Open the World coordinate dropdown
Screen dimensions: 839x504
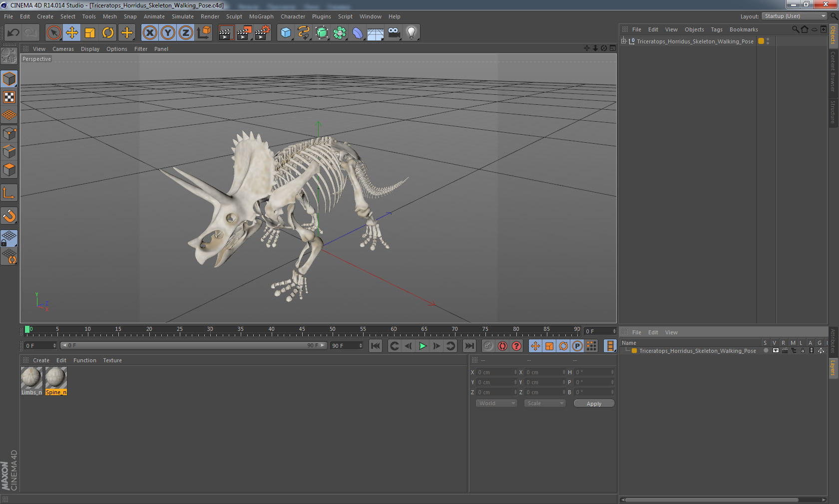pos(496,403)
